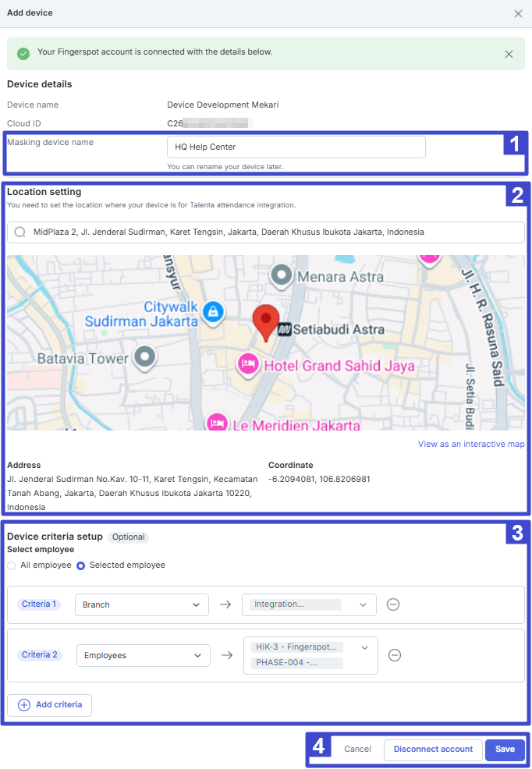This screenshot has width=532, height=769.
Task: Remove Criteria 2 with minus icon
Action: pyautogui.click(x=395, y=655)
